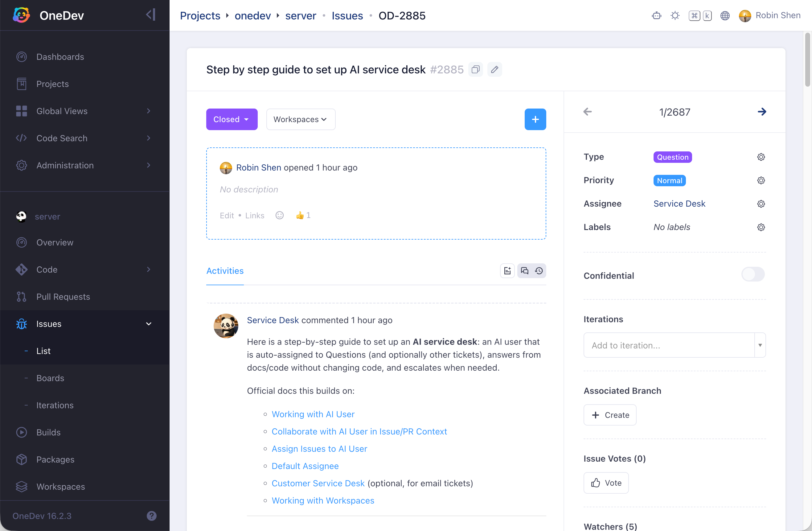The image size is (812, 531).
Task: Switch theme with the sun icon
Action: (x=675, y=16)
